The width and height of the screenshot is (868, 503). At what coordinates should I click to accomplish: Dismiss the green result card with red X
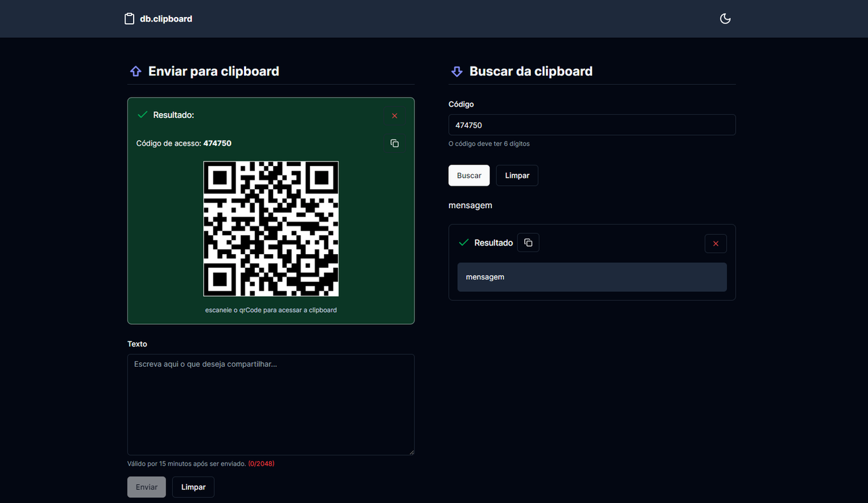(395, 116)
